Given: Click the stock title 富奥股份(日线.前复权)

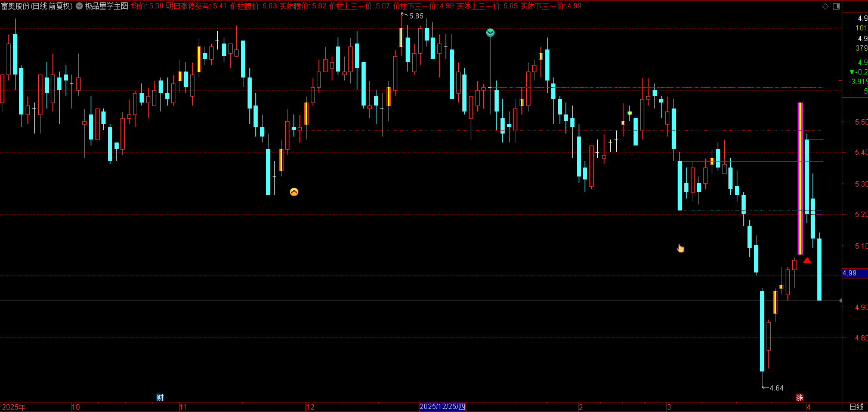Looking at the screenshot, I should coord(36,6).
